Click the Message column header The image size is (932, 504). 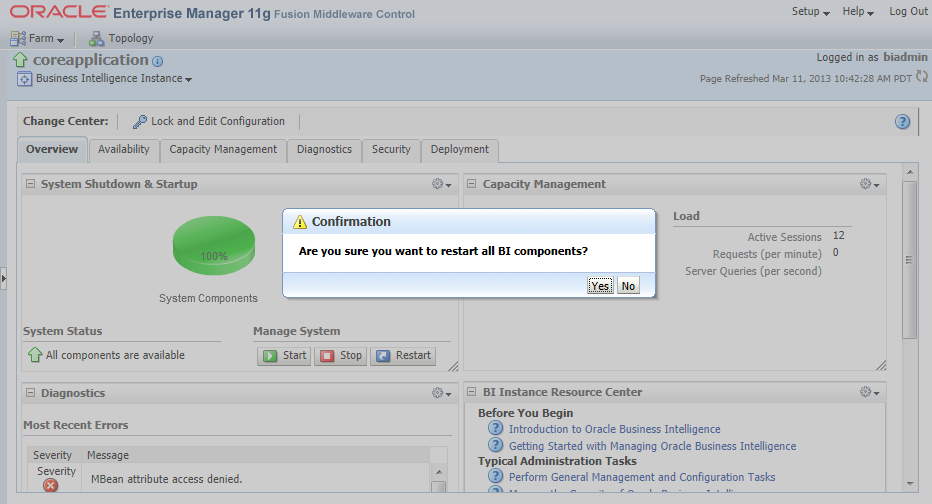coord(256,455)
